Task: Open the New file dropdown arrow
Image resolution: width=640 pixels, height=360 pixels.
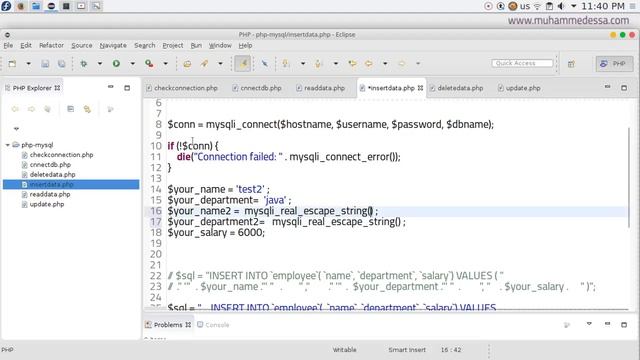Action: click(28, 64)
